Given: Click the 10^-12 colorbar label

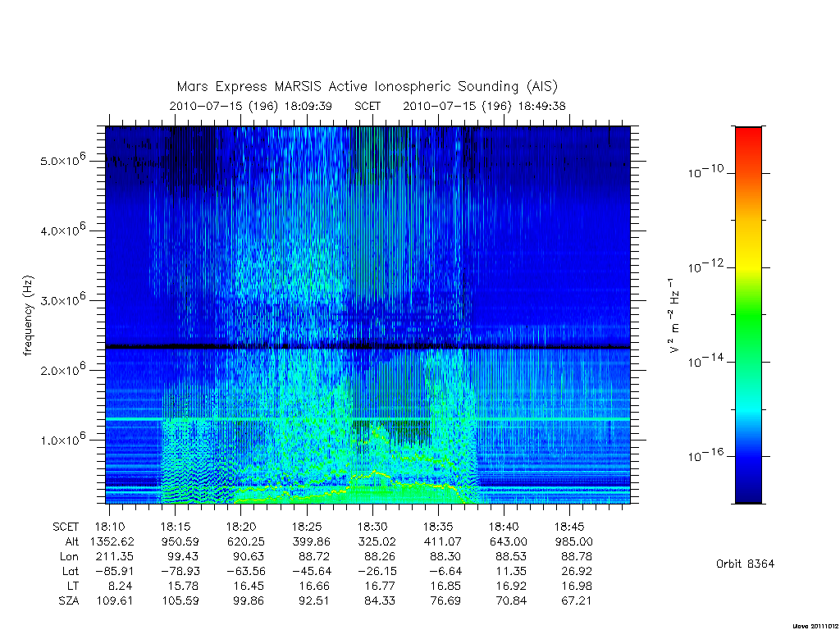Looking at the screenshot, I should 705,266.
